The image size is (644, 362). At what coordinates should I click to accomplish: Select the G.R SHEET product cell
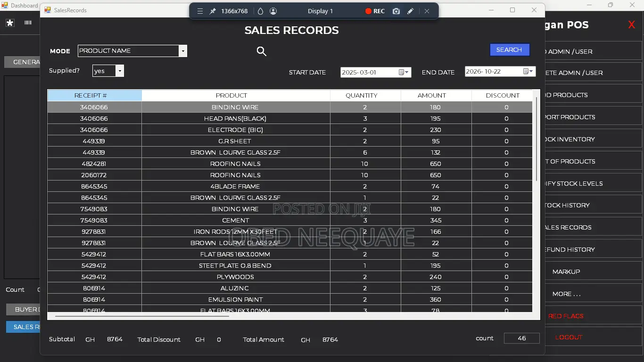[236, 141]
